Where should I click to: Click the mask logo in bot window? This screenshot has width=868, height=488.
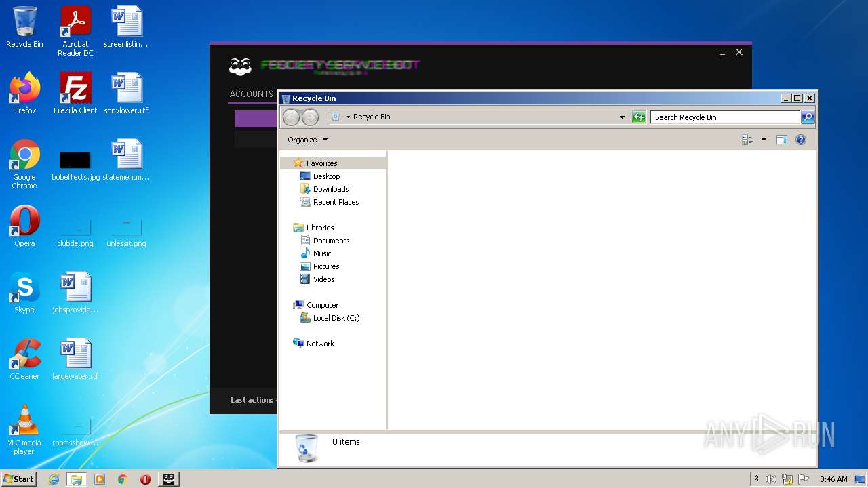[240, 66]
